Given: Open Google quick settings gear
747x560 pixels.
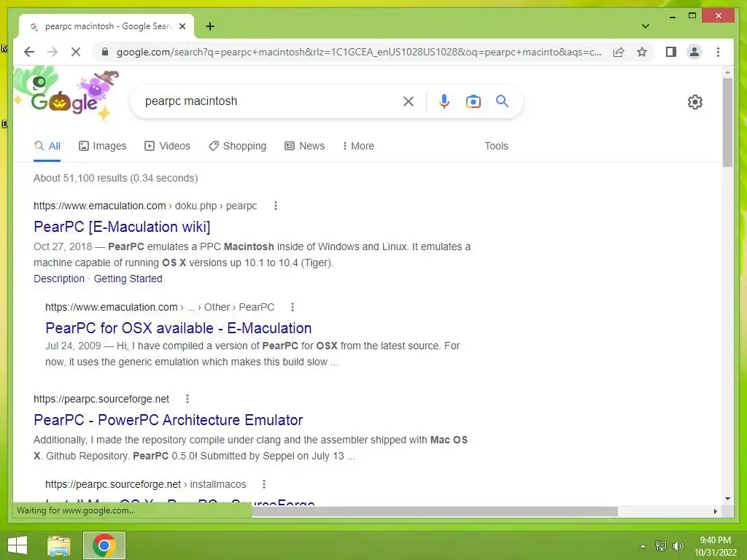Looking at the screenshot, I should point(694,101).
